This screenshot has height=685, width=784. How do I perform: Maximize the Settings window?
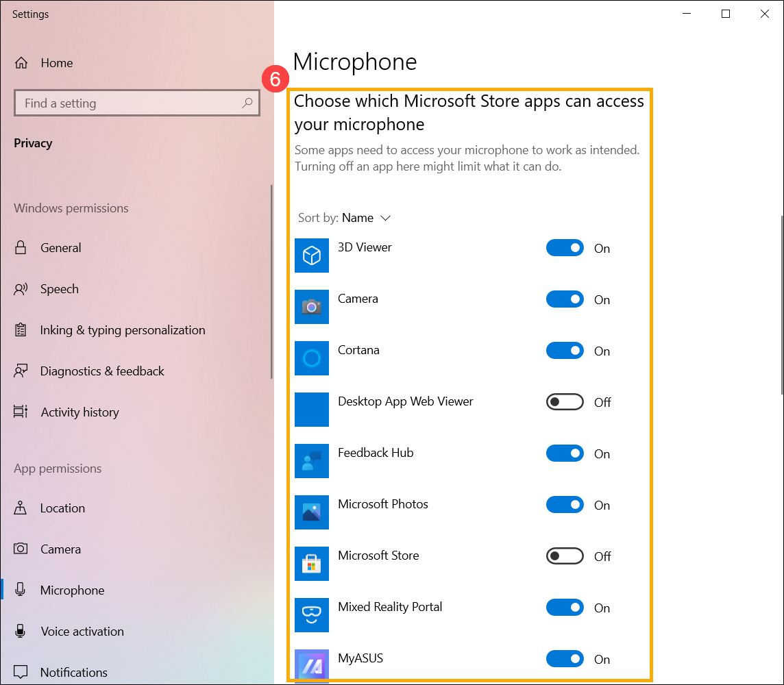(x=726, y=14)
